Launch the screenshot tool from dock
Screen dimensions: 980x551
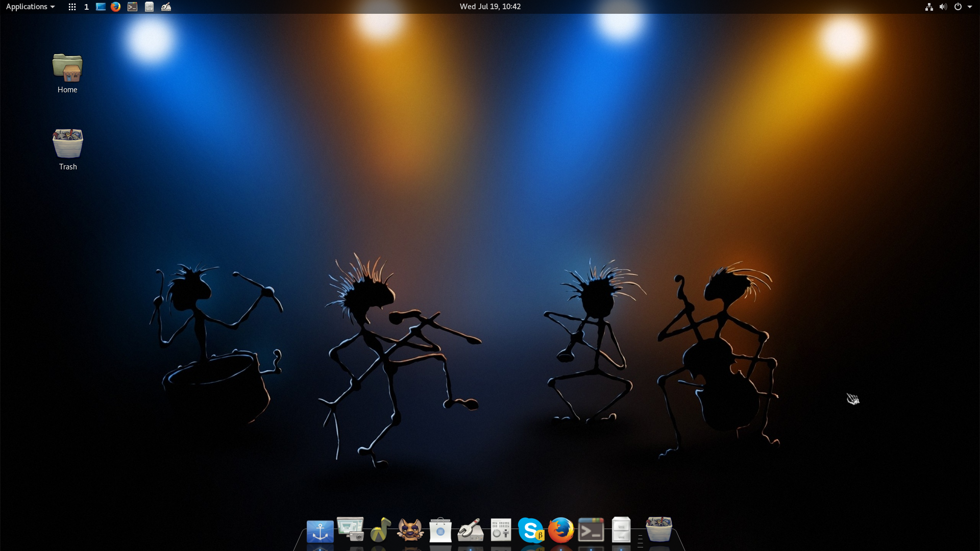350,530
